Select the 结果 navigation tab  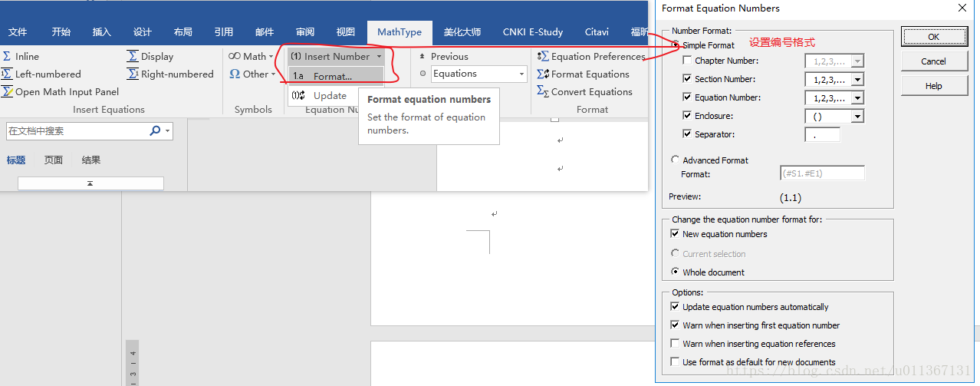point(91,160)
